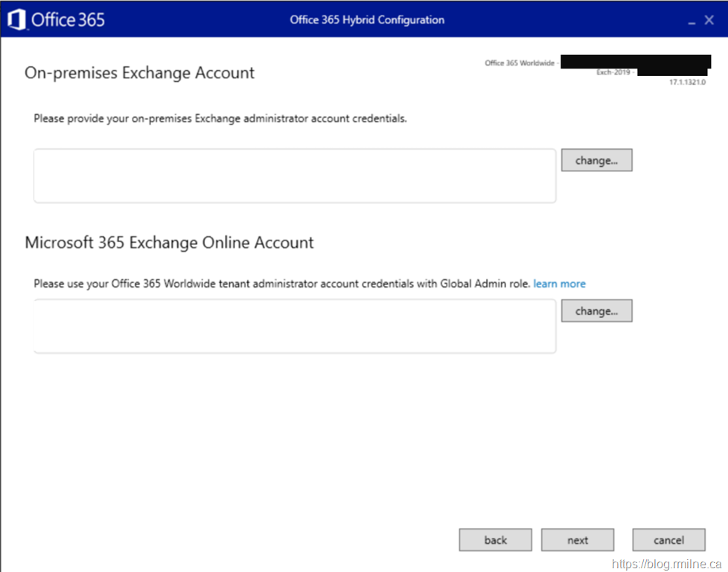The height and width of the screenshot is (572, 728).
Task: Click the On-premises Exchange Account heading
Action: click(x=140, y=73)
